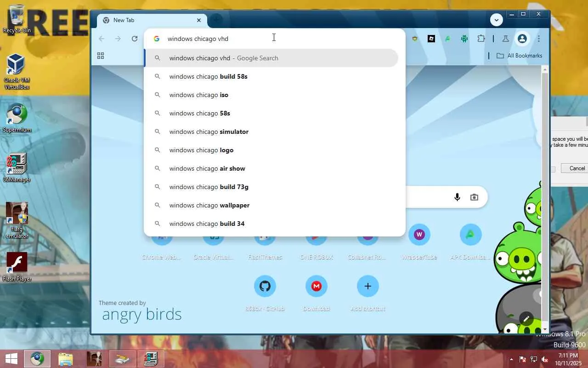The height and width of the screenshot is (368, 588).
Task: Choose suggestion "windows chicago build 34"
Action: click(271, 224)
